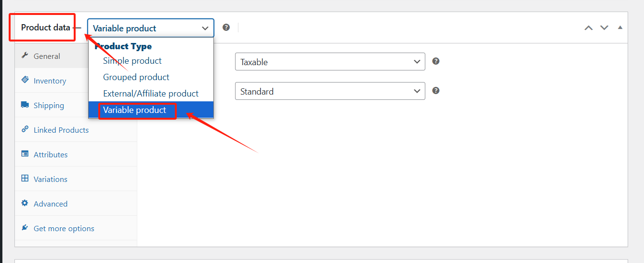The image size is (644, 263).
Task: Click the Variations grid icon
Action: tap(25, 179)
